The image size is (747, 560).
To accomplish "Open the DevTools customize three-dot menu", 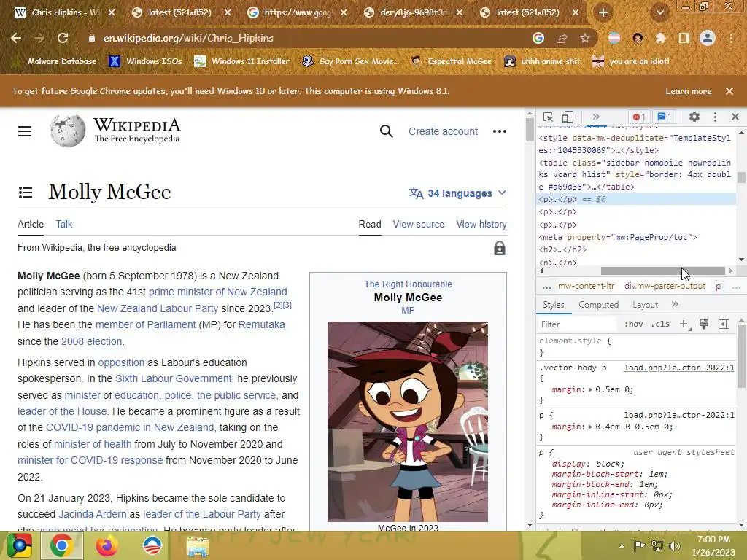I will 715,117.
